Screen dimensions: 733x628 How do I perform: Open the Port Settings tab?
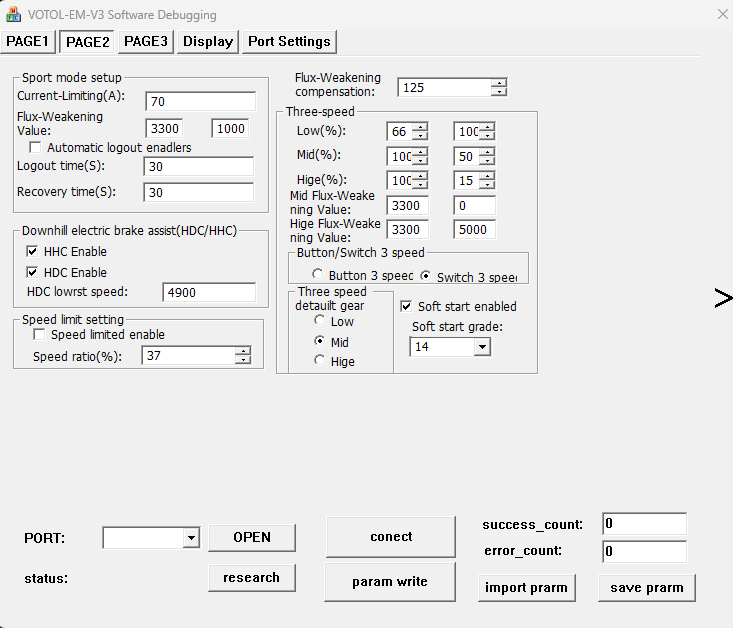click(x=289, y=41)
